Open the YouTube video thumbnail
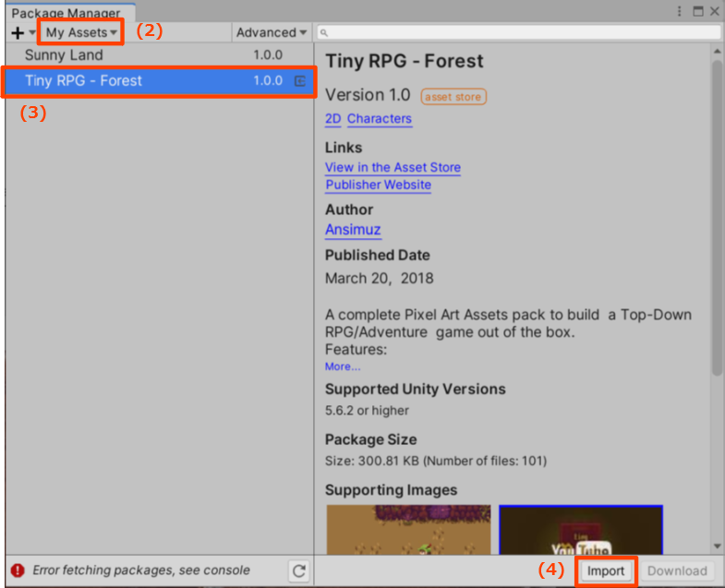Screen dimensions: 725x588 pyautogui.click(x=581, y=530)
